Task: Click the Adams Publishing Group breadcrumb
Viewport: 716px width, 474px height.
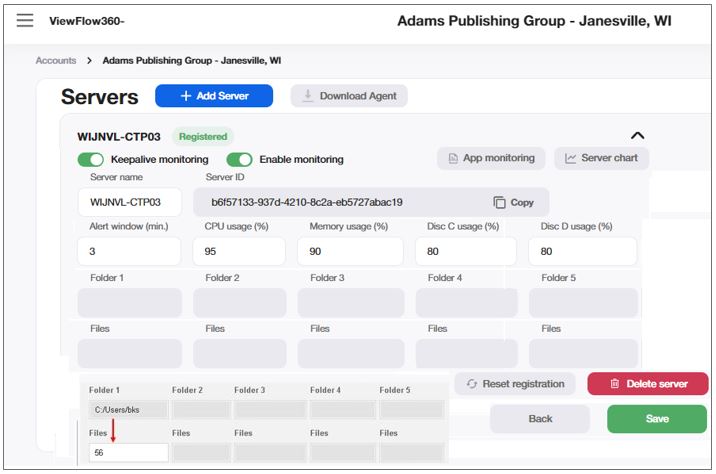Action: [191, 60]
